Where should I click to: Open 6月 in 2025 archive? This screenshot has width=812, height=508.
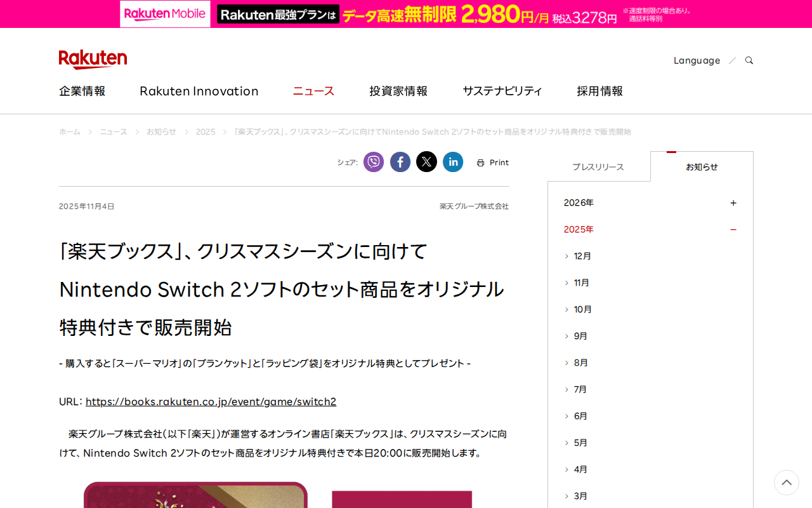click(580, 416)
